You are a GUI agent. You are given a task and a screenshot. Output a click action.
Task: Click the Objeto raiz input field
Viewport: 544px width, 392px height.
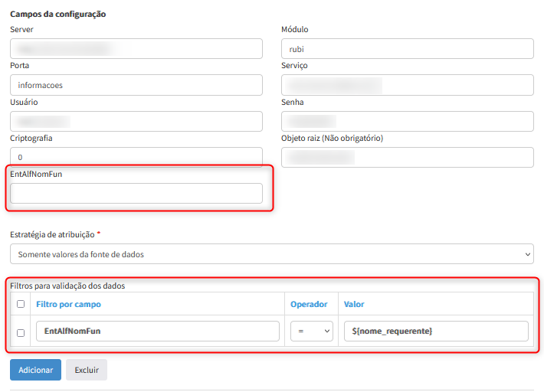coord(407,157)
